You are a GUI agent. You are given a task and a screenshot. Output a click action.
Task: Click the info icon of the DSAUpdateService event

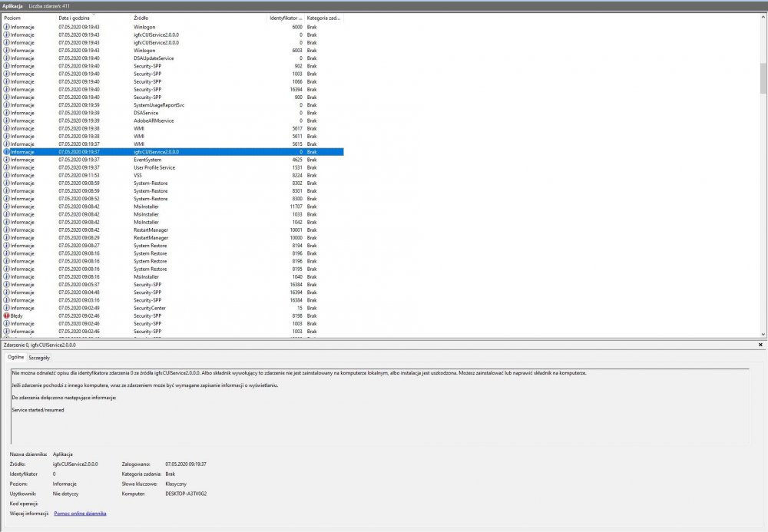click(6, 58)
